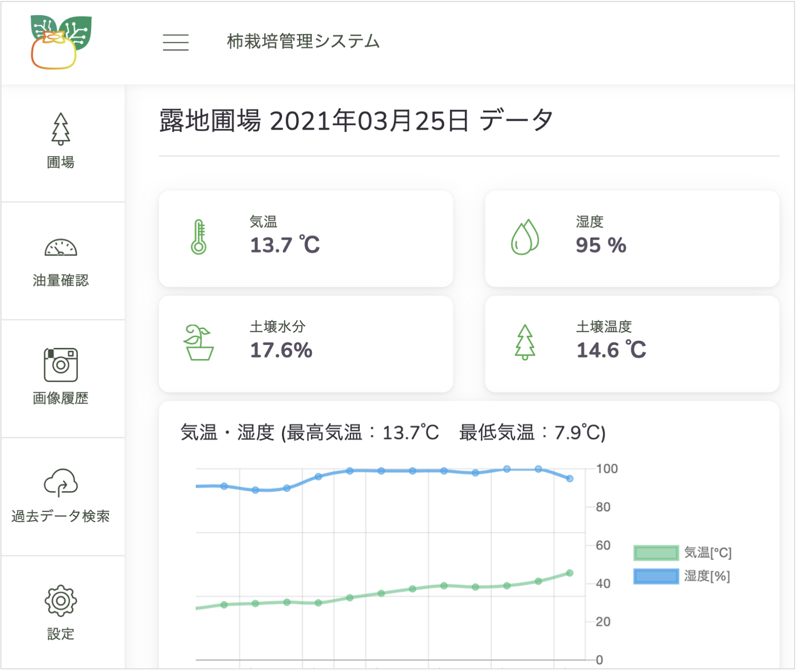The image size is (796, 672).
Task: Select the 画像履歴 menu label
Action: (x=60, y=398)
